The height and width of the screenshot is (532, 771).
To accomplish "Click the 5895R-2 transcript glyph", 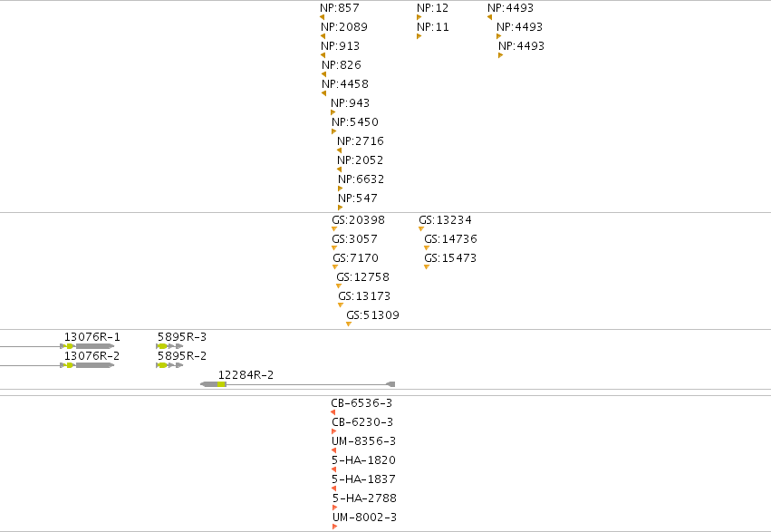I will tap(169, 365).
